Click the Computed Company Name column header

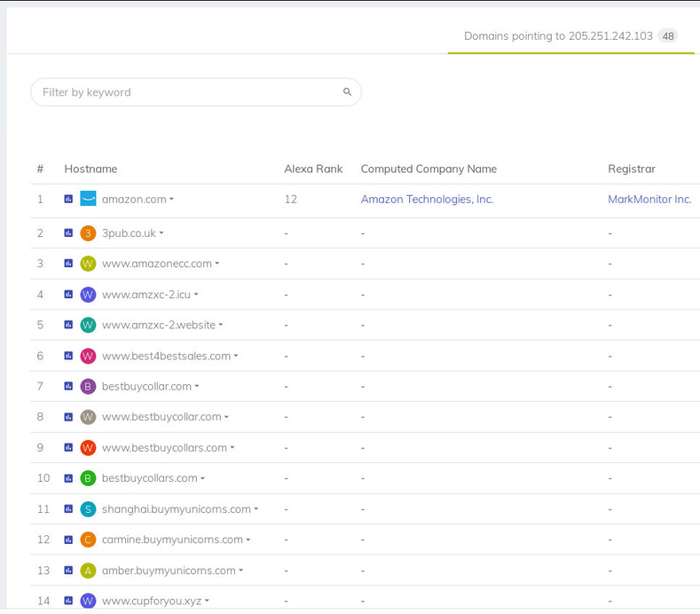(429, 169)
